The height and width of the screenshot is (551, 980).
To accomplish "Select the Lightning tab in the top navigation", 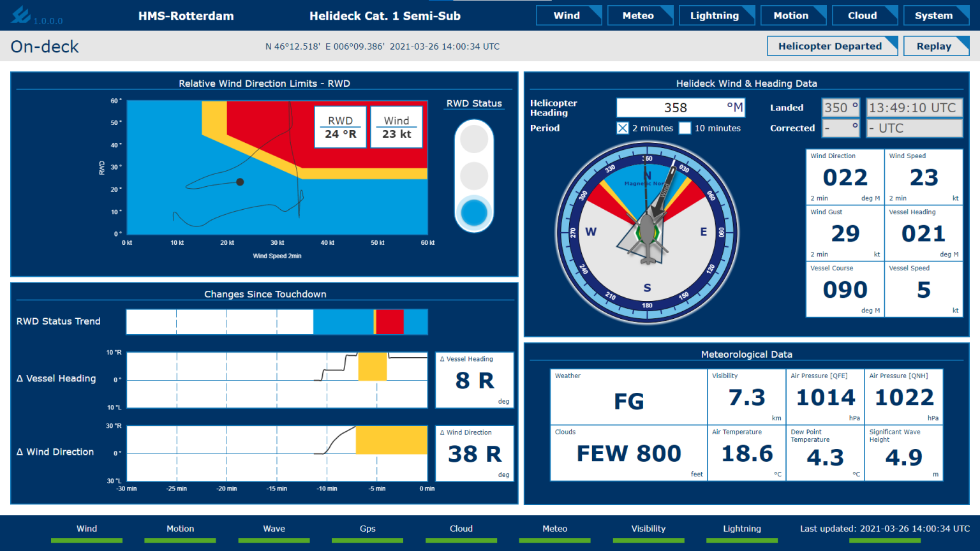I will 716,15.
